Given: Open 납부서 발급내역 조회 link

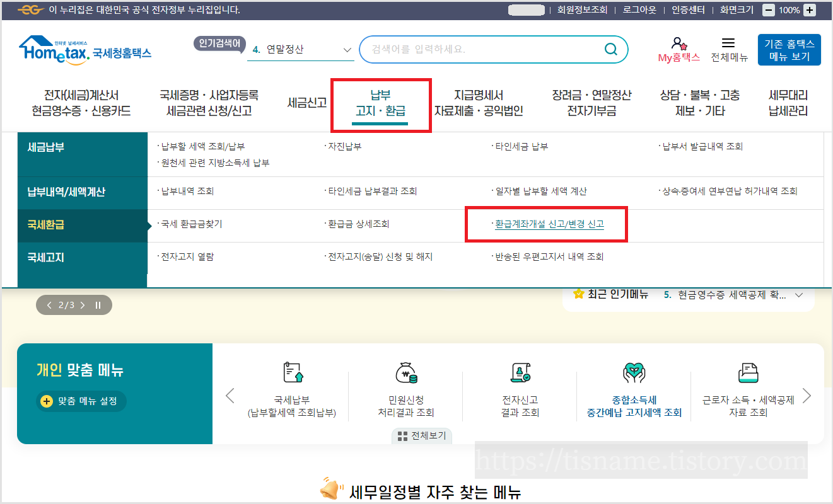Looking at the screenshot, I should tap(702, 147).
